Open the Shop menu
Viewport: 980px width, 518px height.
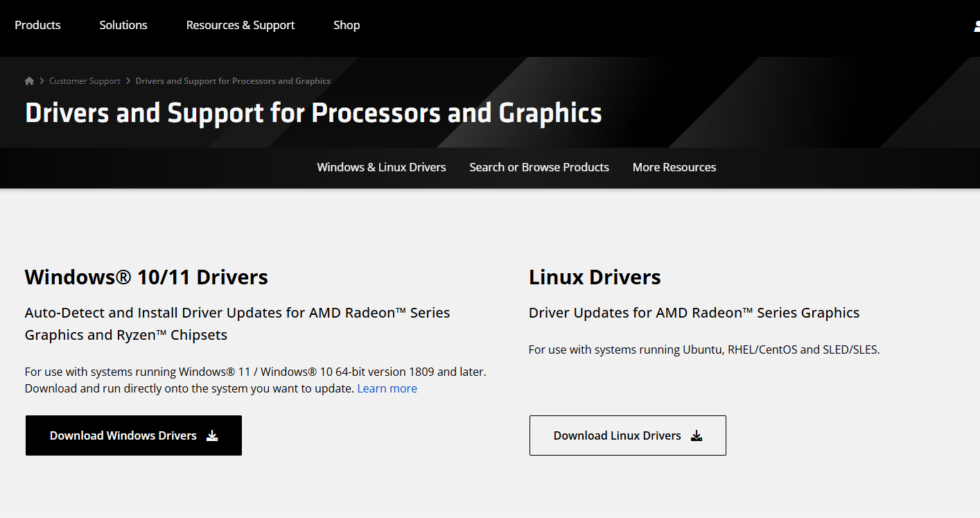tap(347, 25)
